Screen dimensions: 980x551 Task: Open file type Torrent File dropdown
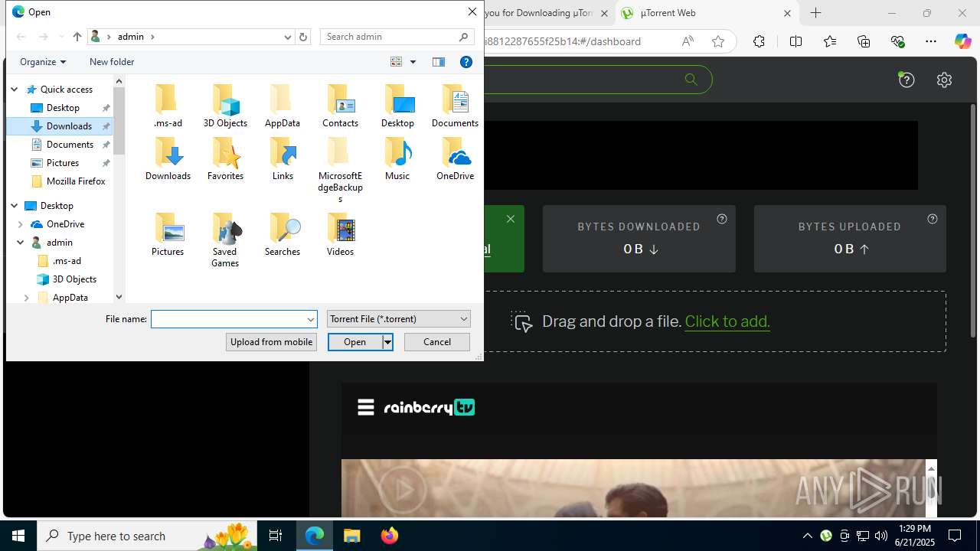398,319
